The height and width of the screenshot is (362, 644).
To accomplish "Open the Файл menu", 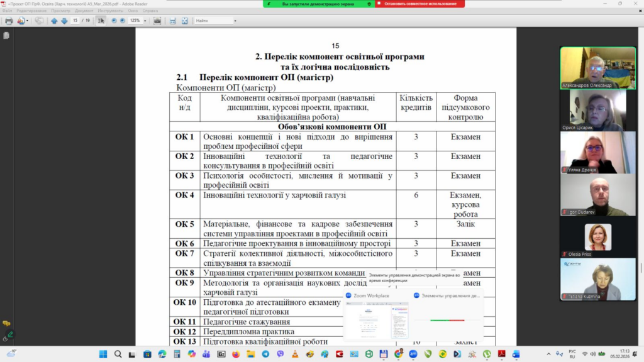I will click(x=7, y=11).
